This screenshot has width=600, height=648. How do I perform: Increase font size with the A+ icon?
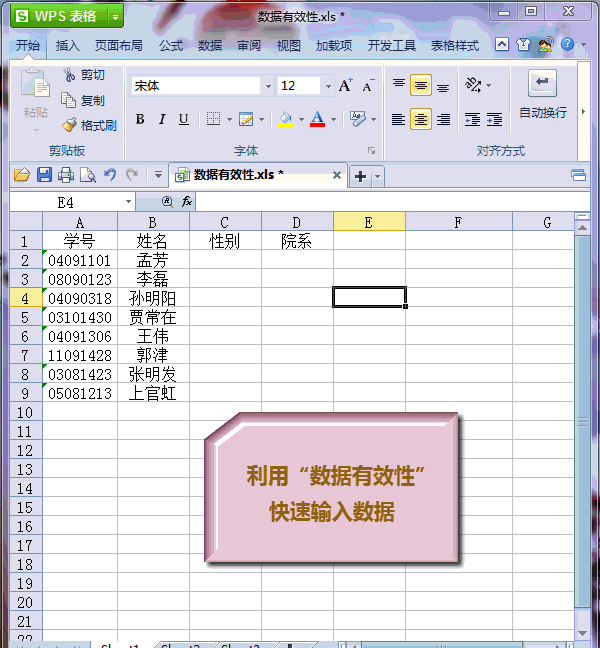point(345,86)
